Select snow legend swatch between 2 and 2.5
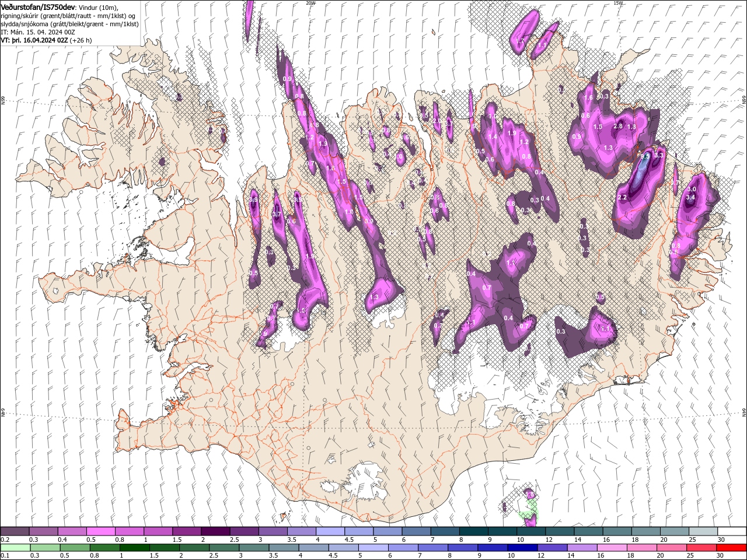Image resolution: width=747 pixels, height=560 pixels. [x=215, y=531]
